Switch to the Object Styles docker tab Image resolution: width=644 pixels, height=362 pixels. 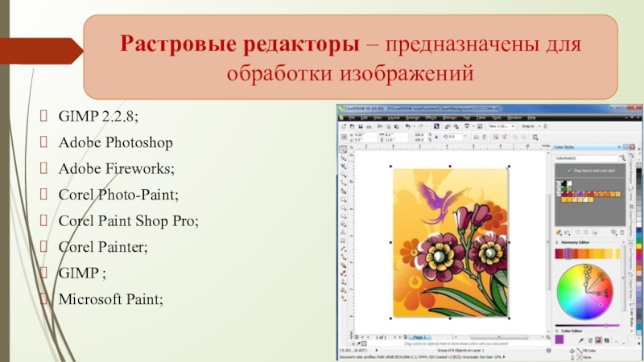[x=632, y=285]
